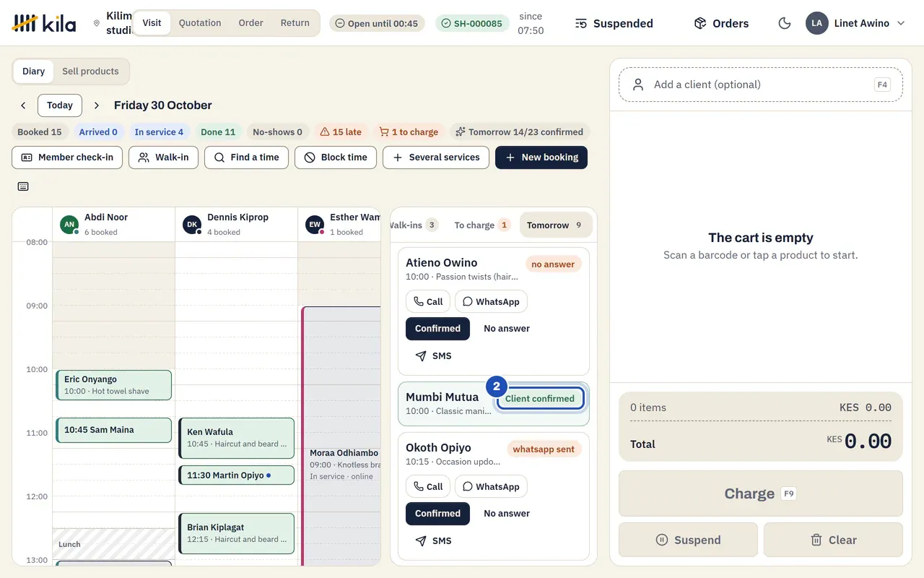Create a New booking
The image size is (924, 578).
(541, 158)
